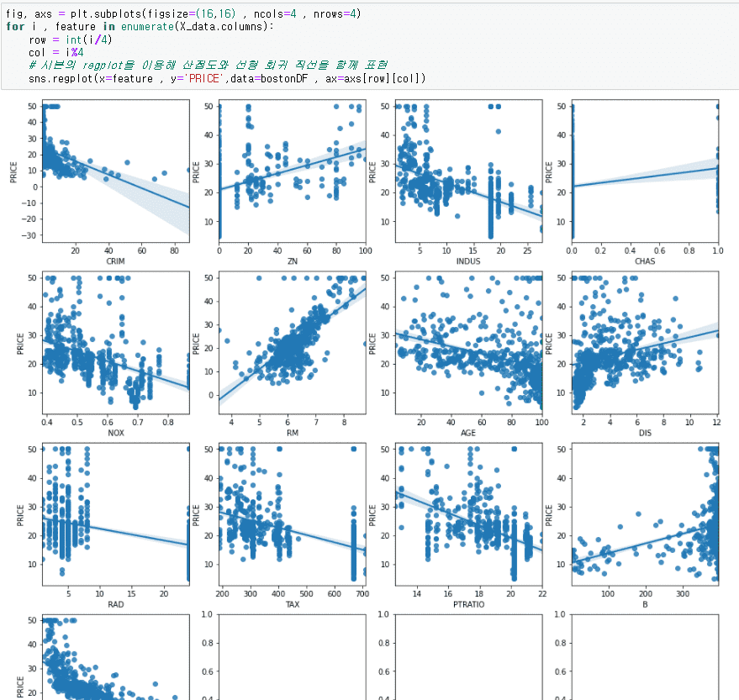Select the ZN versus PRICE scatter plot
Viewport: 739px width, 700px height.
(x=293, y=171)
